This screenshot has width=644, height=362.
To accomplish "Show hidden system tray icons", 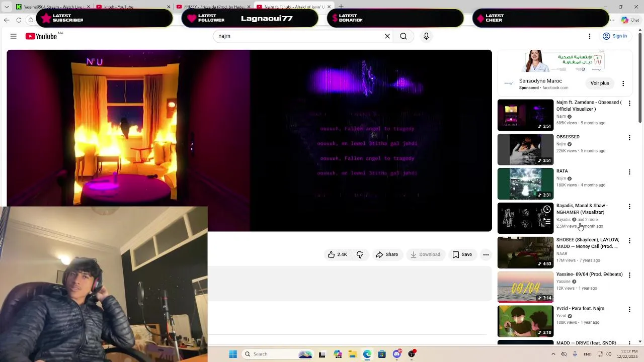I will click(x=553, y=354).
